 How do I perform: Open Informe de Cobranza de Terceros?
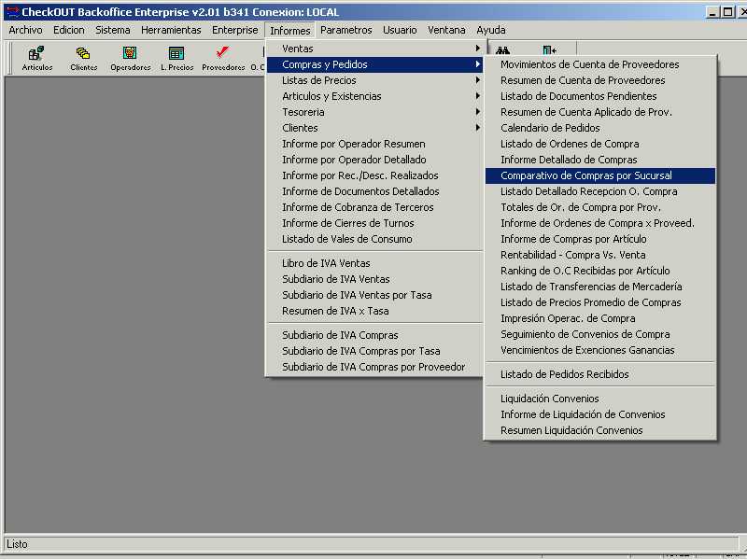pyautogui.click(x=375, y=207)
